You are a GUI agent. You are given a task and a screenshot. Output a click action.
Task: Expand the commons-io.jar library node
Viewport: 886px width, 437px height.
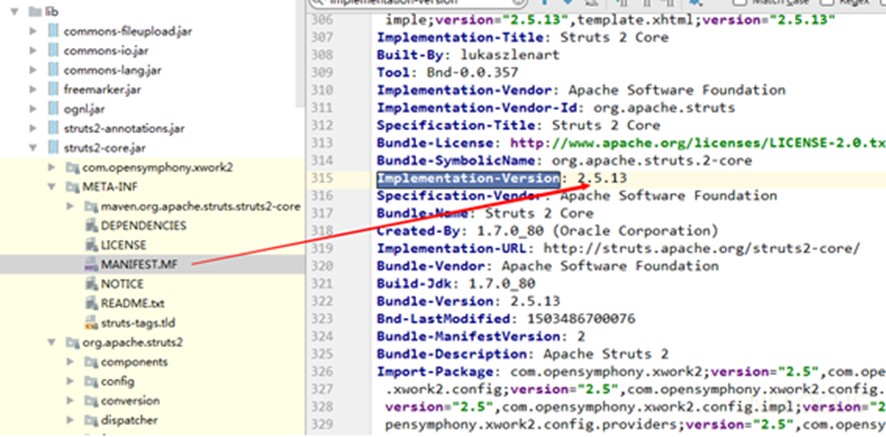35,51
